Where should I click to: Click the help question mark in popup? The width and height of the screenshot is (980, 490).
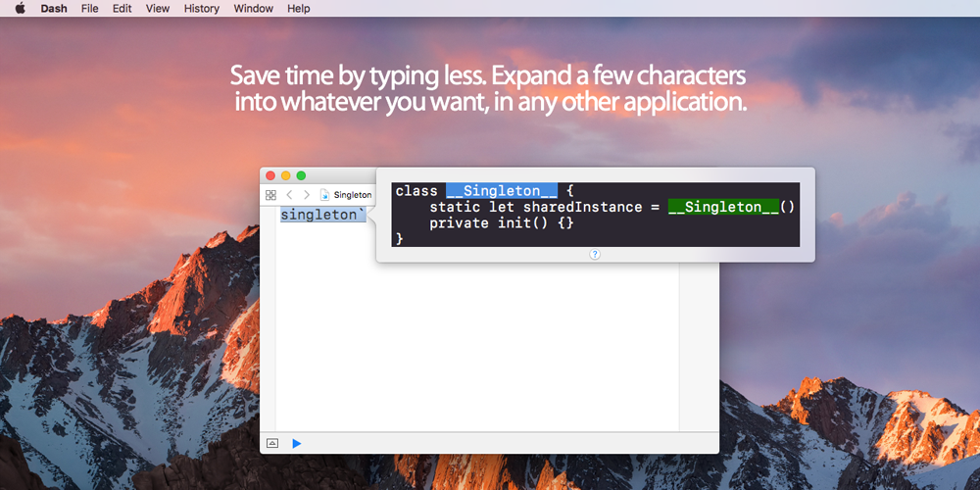[x=595, y=254]
